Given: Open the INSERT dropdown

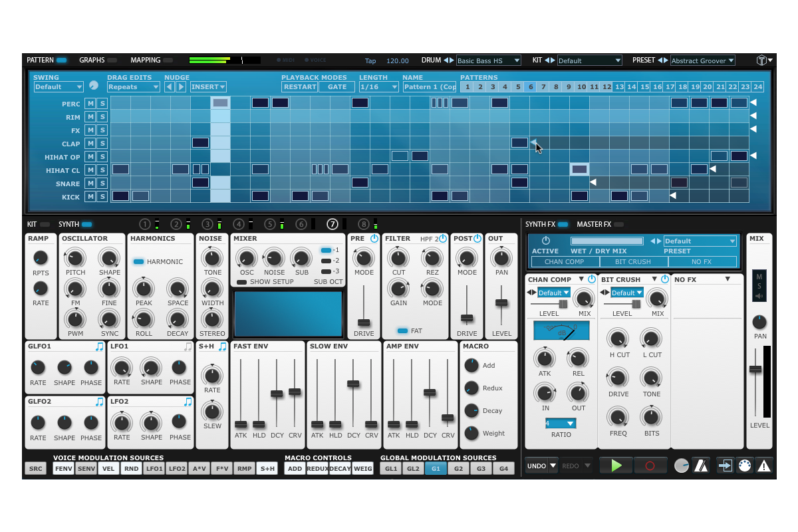Looking at the screenshot, I should tap(208, 86).
